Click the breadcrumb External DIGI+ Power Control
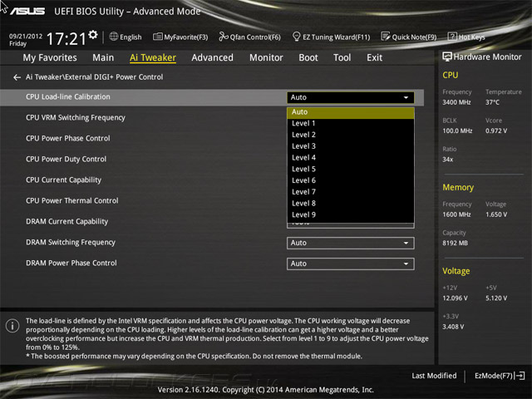 coord(114,77)
